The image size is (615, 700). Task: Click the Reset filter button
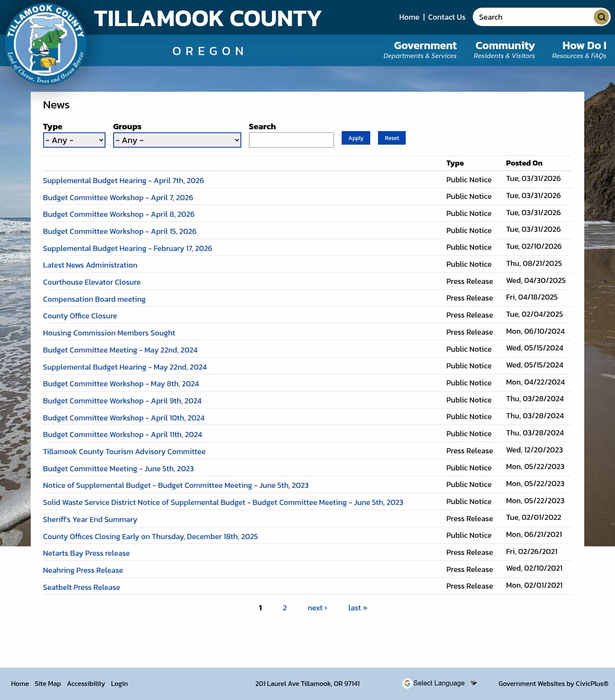click(392, 138)
